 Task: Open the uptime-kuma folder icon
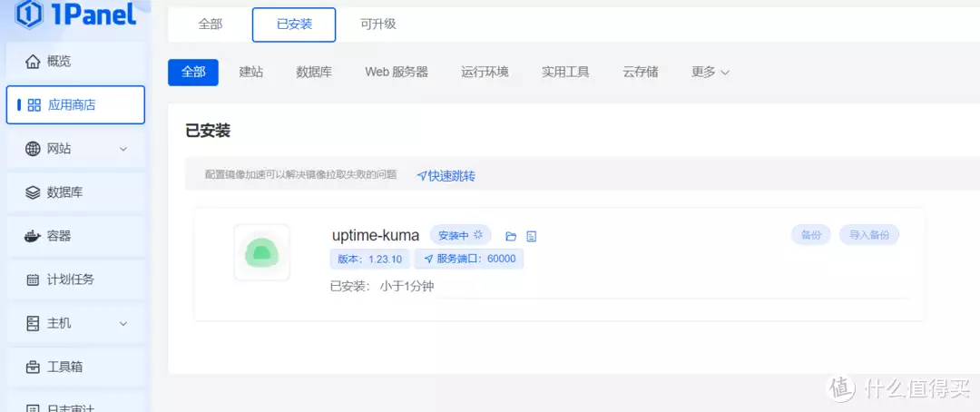coord(511,236)
